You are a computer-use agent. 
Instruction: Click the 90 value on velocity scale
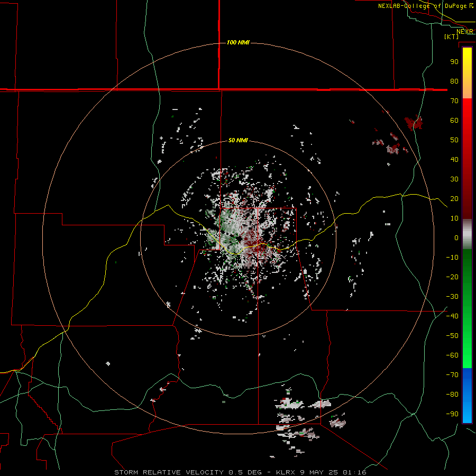(x=454, y=62)
